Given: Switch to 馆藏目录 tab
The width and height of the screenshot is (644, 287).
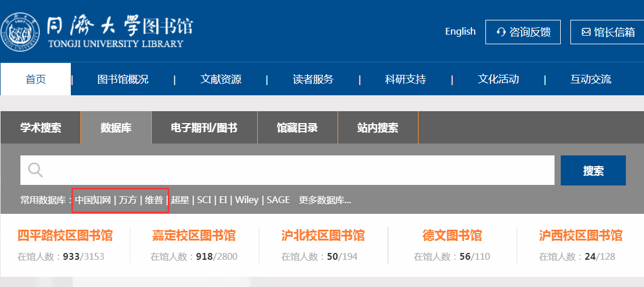Looking at the screenshot, I should 298,128.
